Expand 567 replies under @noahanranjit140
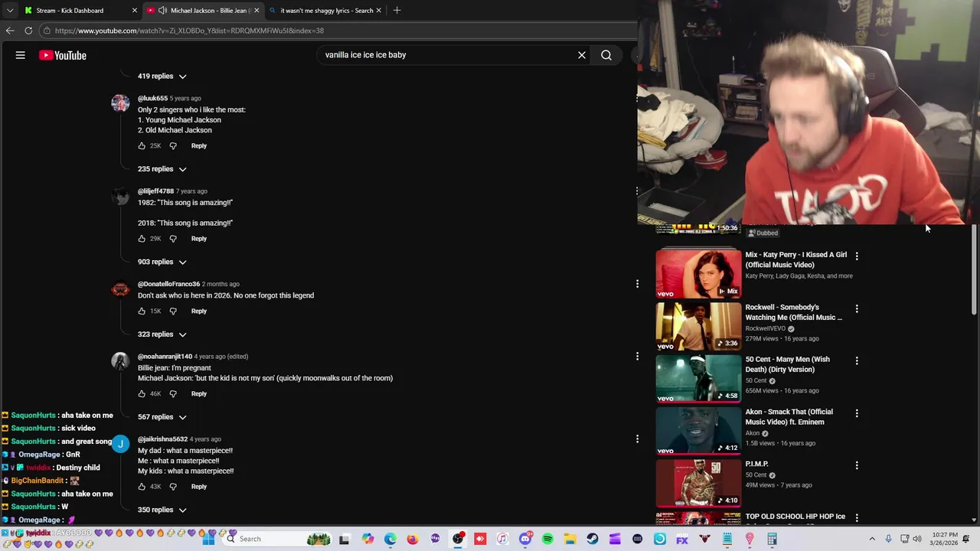This screenshot has height=551, width=980. (x=162, y=417)
